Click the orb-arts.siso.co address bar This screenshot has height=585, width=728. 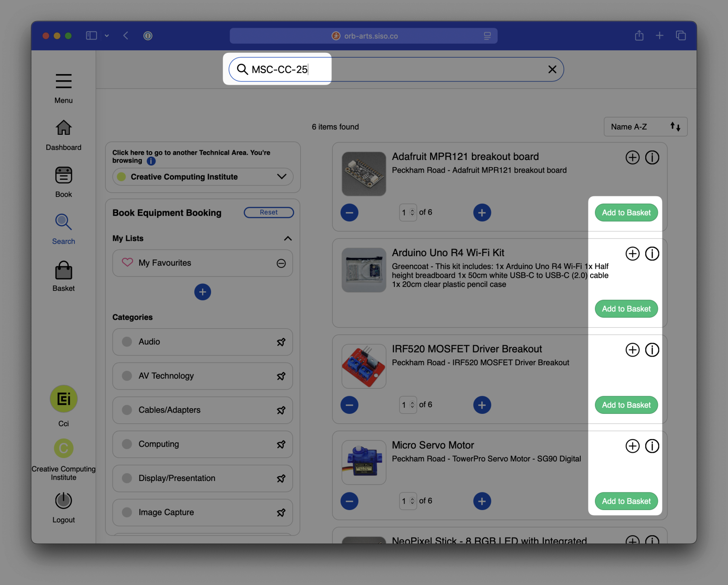point(364,36)
